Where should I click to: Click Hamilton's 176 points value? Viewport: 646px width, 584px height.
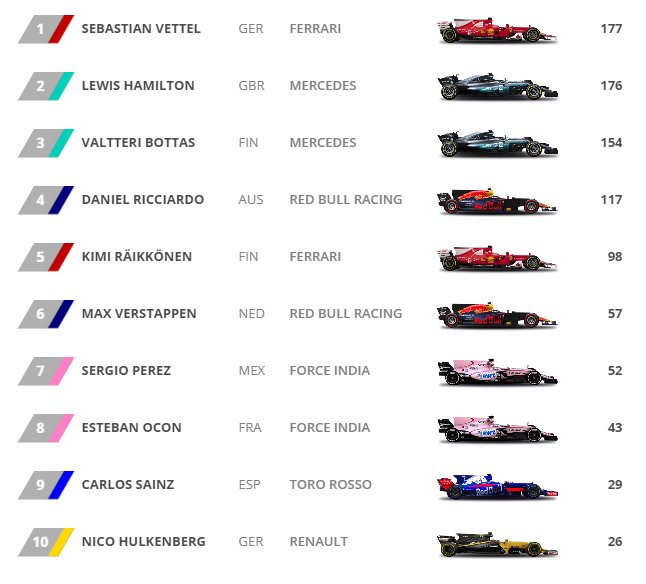[611, 86]
